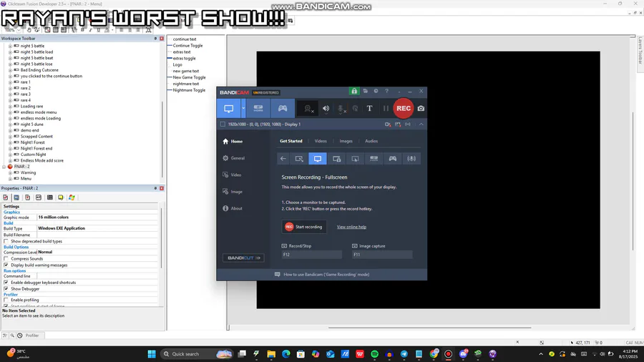Image resolution: width=644 pixels, height=362 pixels.
Task: Open the View online help link
Action: [x=351, y=227]
